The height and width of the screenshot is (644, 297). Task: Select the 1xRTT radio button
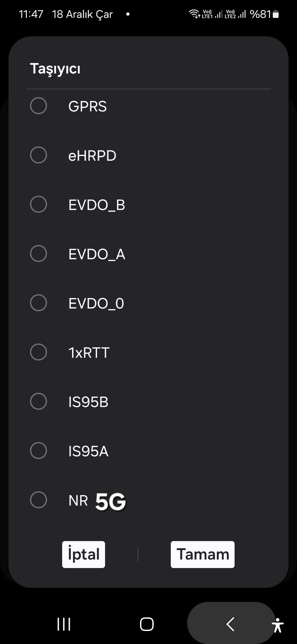point(38,352)
